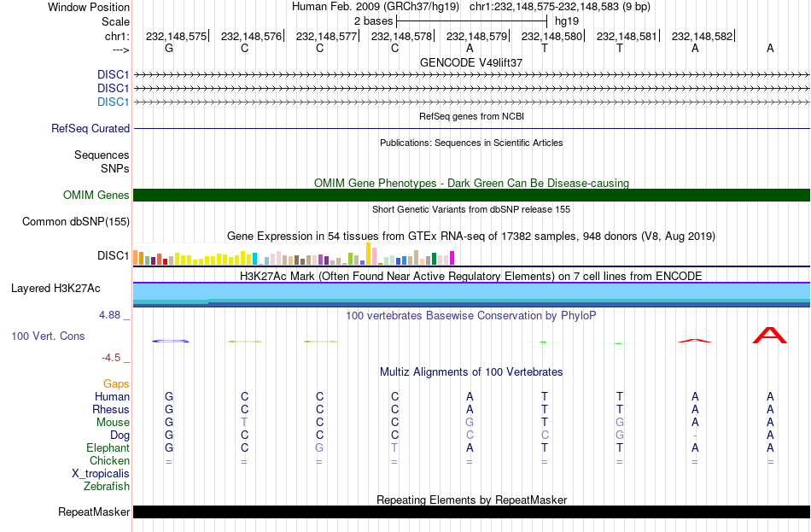Select the light-blue third DISC1 transcript label
This screenshot has height=532, width=811.
113,102
